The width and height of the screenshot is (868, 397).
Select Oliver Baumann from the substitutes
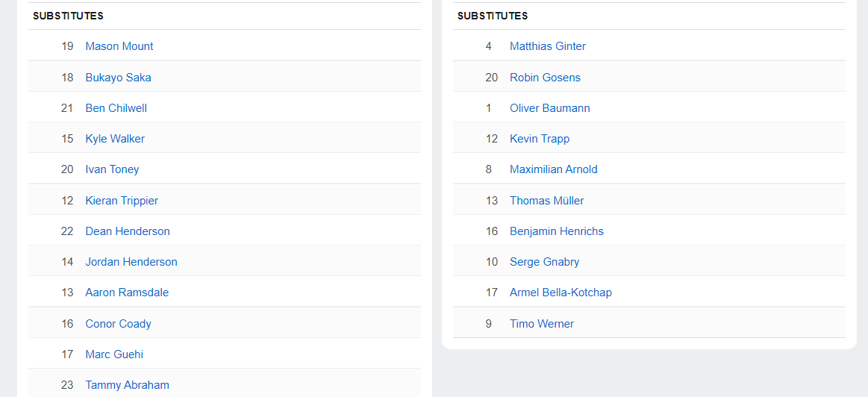tap(550, 108)
